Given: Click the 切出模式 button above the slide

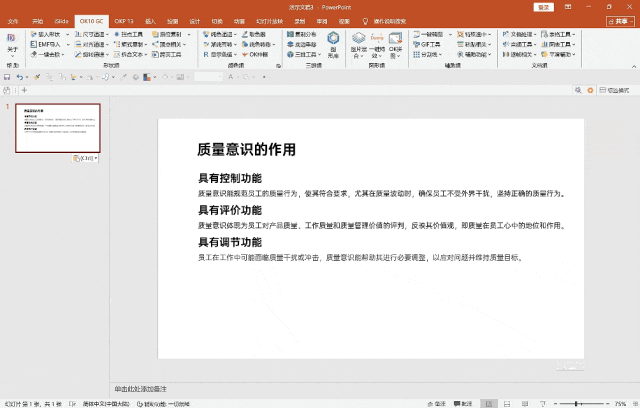Looking at the screenshot, I should point(614,90).
